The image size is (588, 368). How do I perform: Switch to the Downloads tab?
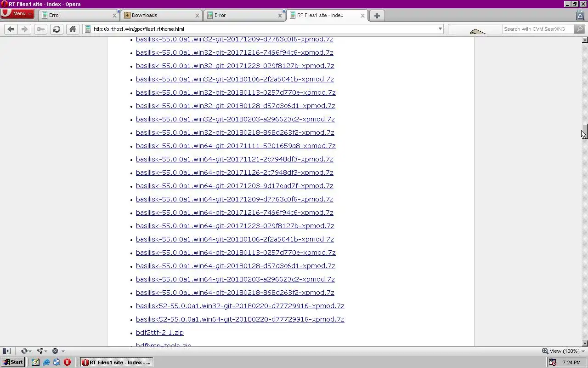pyautogui.click(x=161, y=15)
